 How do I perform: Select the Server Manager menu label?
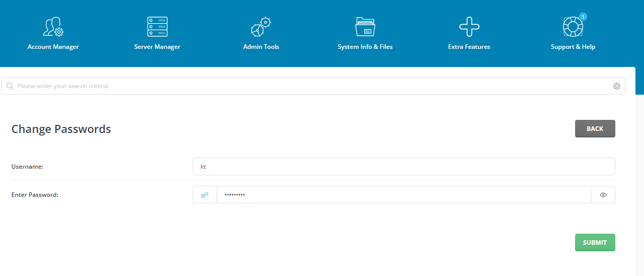click(157, 47)
